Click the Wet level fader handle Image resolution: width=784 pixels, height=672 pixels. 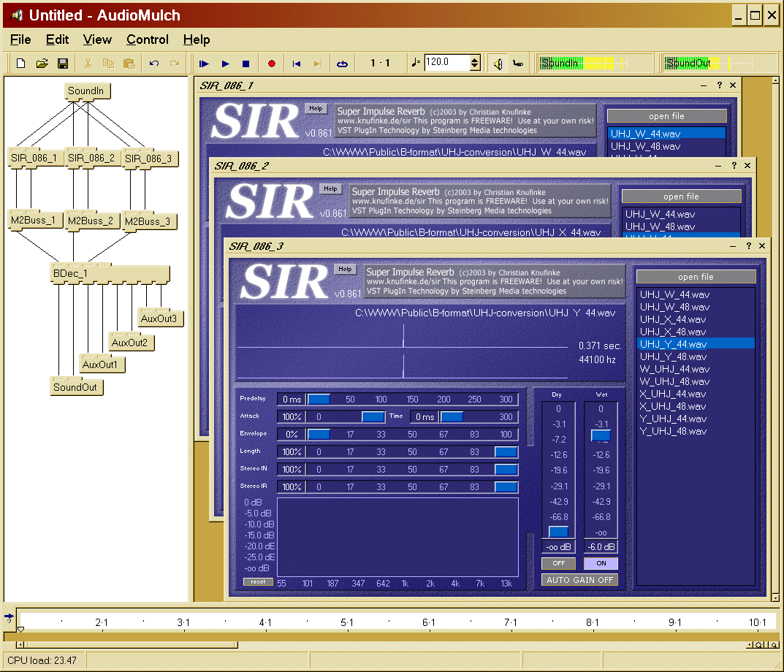click(601, 435)
